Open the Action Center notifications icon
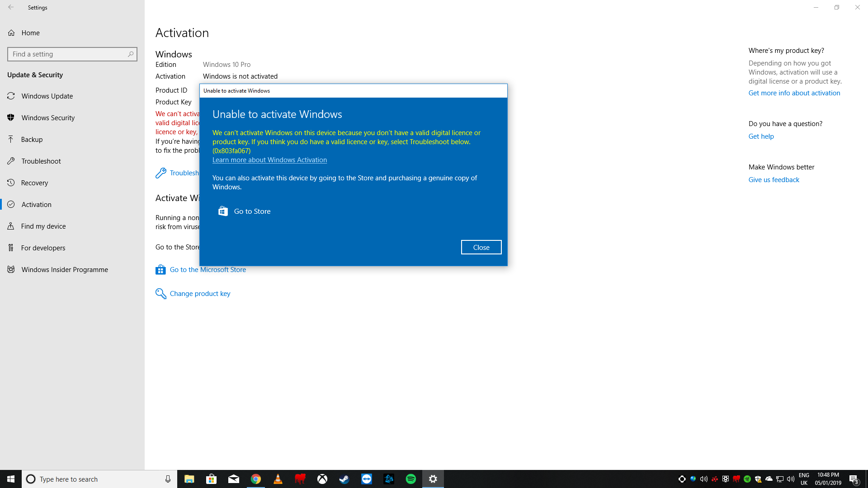868x488 pixels. [x=854, y=479]
